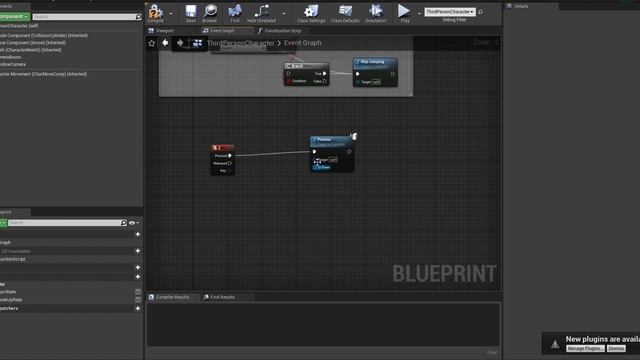Screen dimensions: 640x360
Task: Click the My Blueprint Add New button
Action: 3,223
